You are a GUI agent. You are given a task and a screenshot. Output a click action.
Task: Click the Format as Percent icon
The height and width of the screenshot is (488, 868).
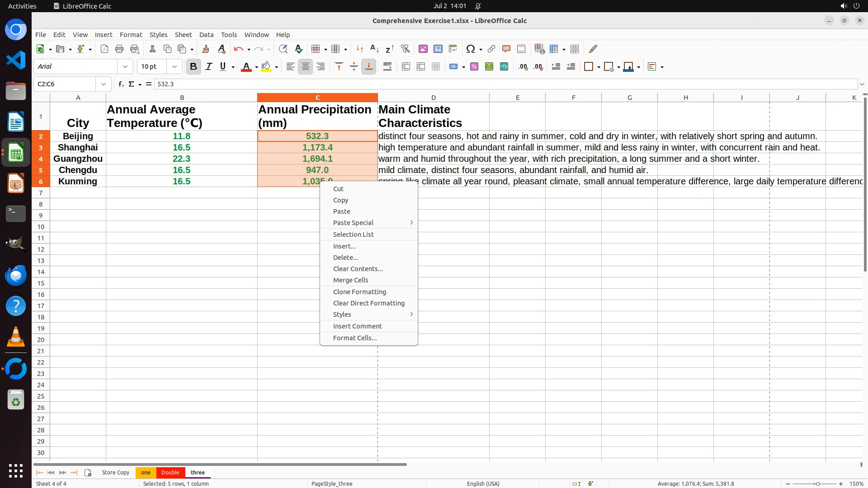click(x=474, y=66)
